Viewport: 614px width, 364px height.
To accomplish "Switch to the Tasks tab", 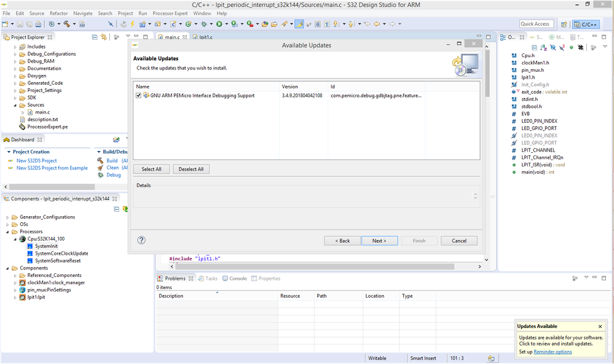I will (x=208, y=279).
